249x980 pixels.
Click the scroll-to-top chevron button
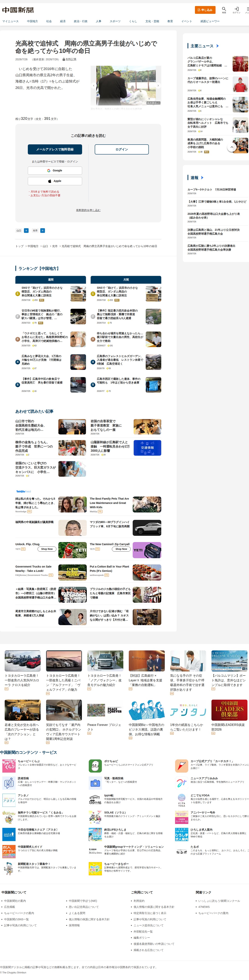[232, 147]
